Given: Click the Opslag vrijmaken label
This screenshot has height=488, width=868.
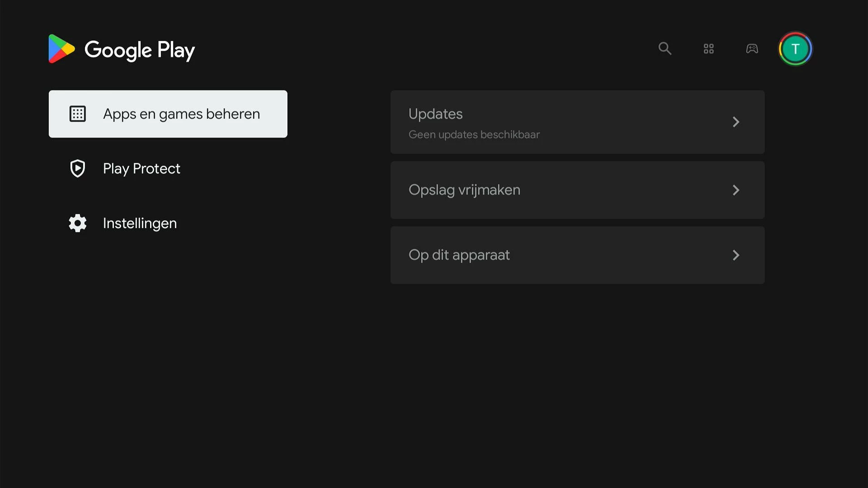Looking at the screenshot, I should [464, 190].
